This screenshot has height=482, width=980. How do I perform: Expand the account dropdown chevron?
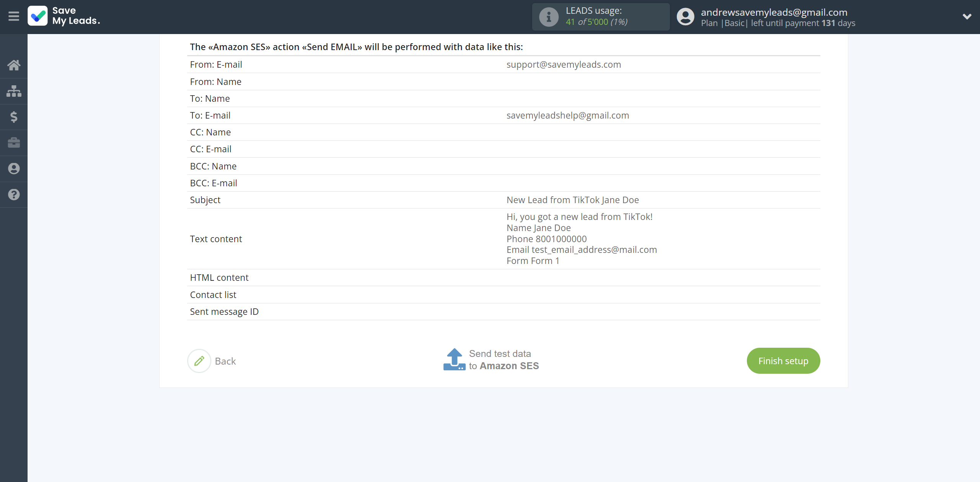click(x=967, y=16)
